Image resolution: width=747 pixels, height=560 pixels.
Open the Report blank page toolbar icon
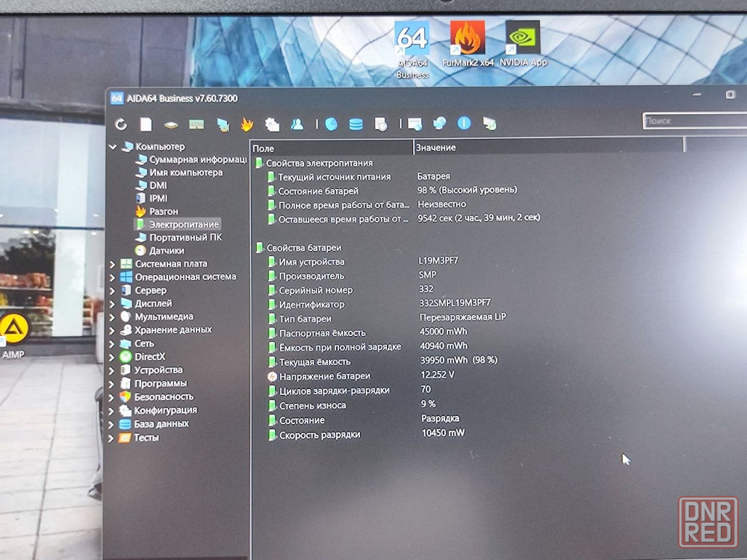pos(146,124)
